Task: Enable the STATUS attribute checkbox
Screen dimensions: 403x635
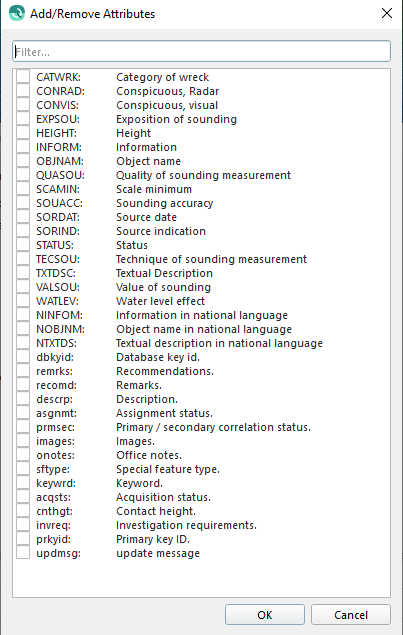Action: [23, 245]
